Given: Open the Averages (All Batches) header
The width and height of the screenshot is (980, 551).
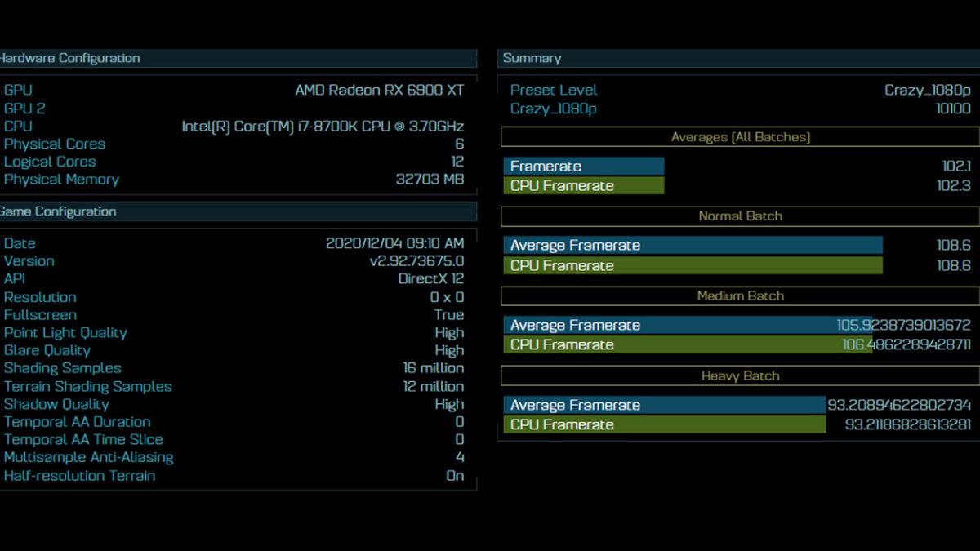Looking at the screenshot, I should point(740,137).
